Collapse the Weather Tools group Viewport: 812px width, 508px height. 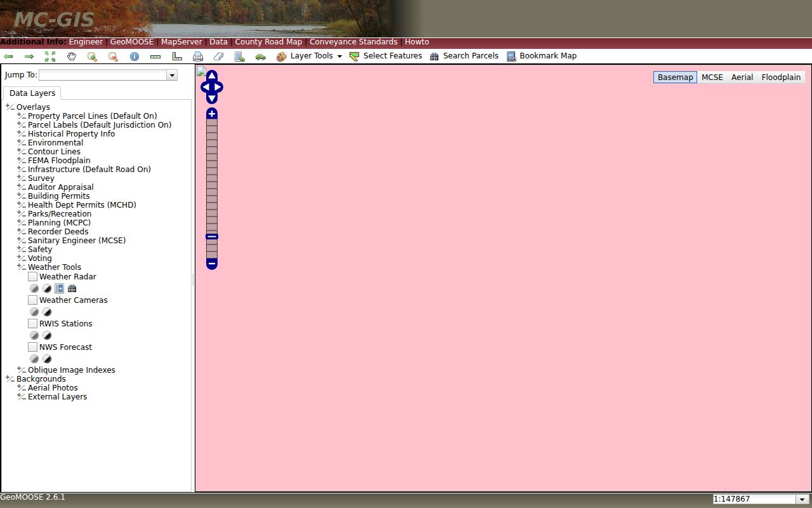point(22,267)
